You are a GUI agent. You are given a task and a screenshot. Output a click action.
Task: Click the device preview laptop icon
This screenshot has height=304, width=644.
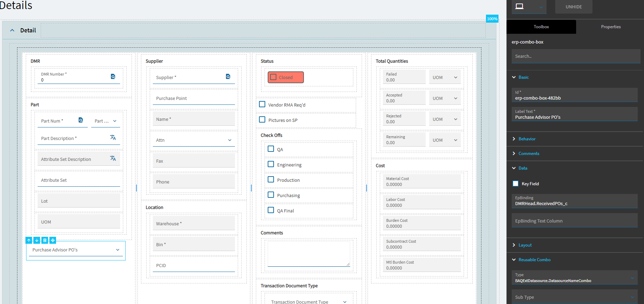(519, 6)
